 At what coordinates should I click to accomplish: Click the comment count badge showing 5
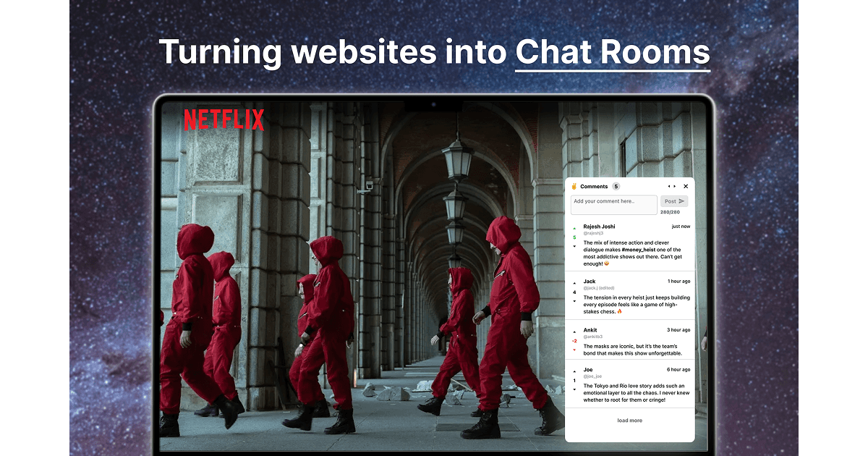pyautogui.click(x=616, y=186)
